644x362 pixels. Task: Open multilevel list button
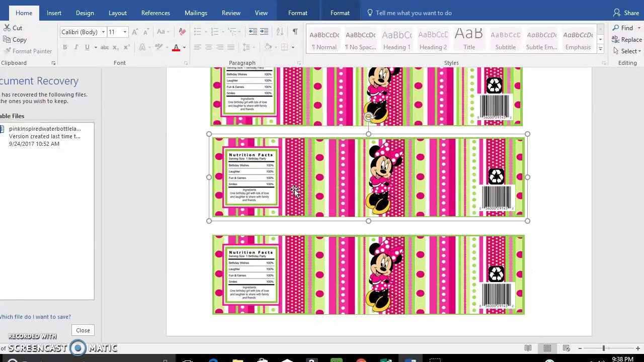click(x=232, y=32)
